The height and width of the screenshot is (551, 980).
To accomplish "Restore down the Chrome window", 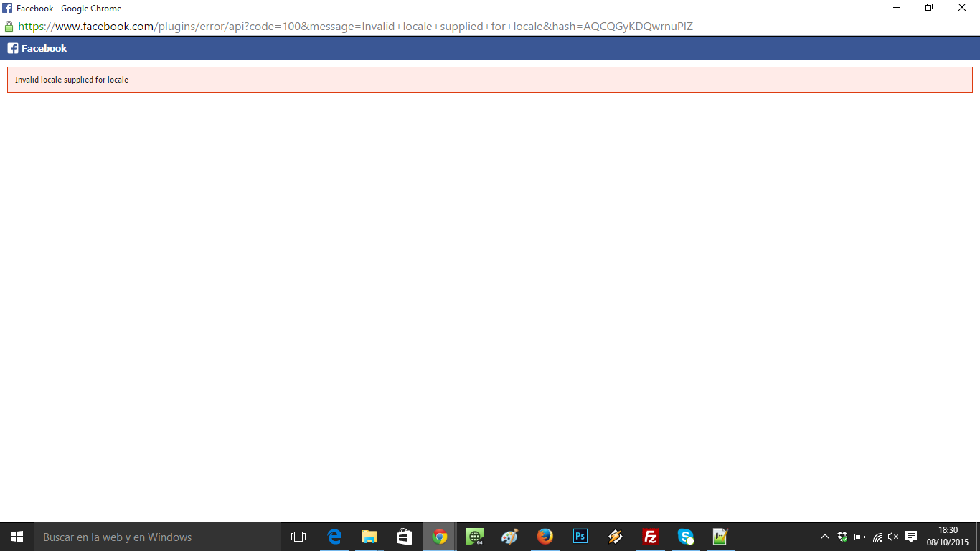I will (929, 8).
